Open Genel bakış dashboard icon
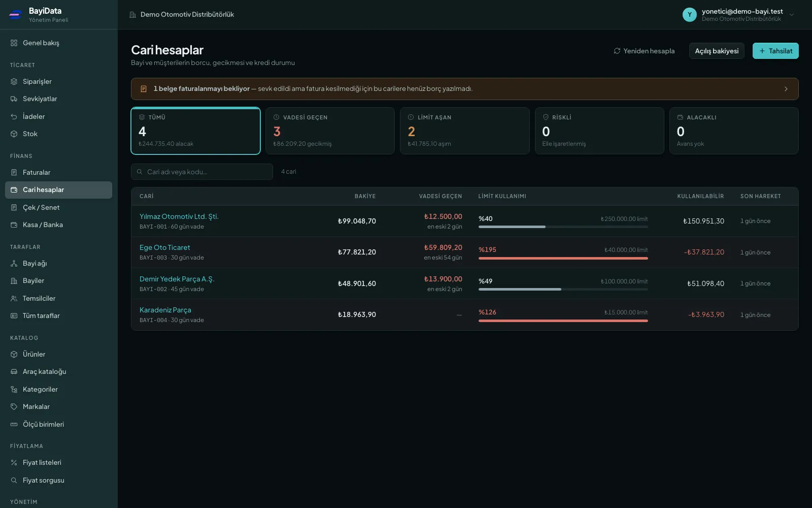This screenshot has height=508, width=812. (14, 43)
